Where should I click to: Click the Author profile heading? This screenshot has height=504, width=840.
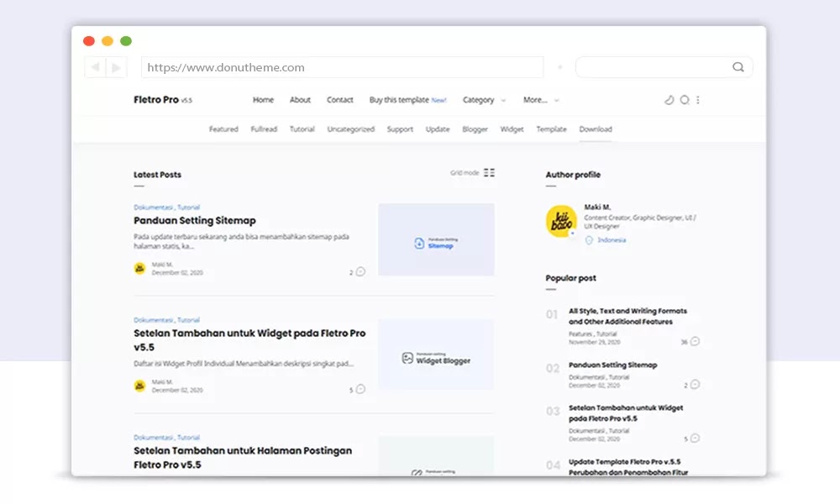tap(573, 175)
